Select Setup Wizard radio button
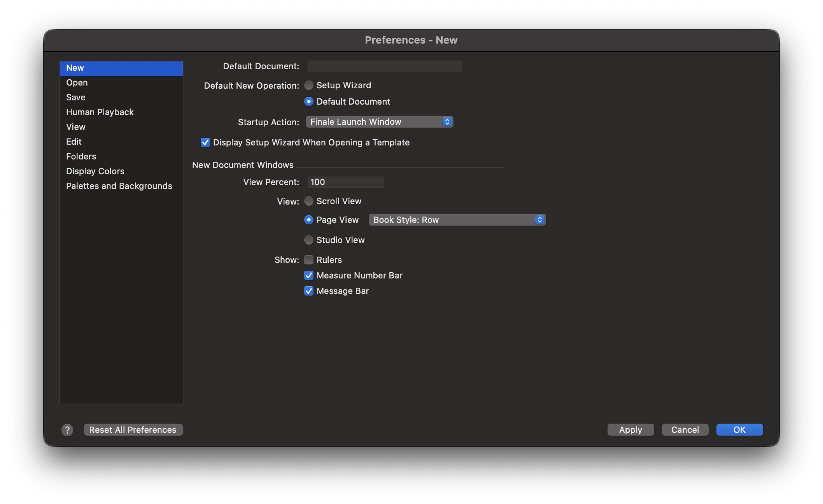Screen dimensions: 823x504 pos(309,85)
